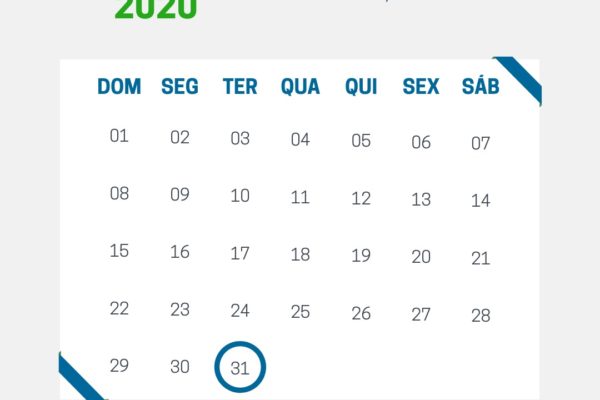Viewport: 600px width, 400px height.
Task: Click the SEG weekday header
Action: (180, 86)
